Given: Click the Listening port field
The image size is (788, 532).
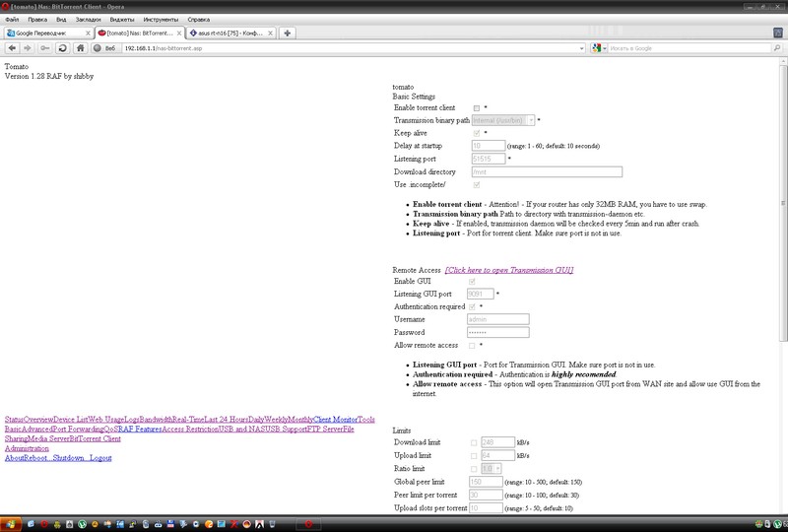Looking at the screenshot, I should [489, 159].
